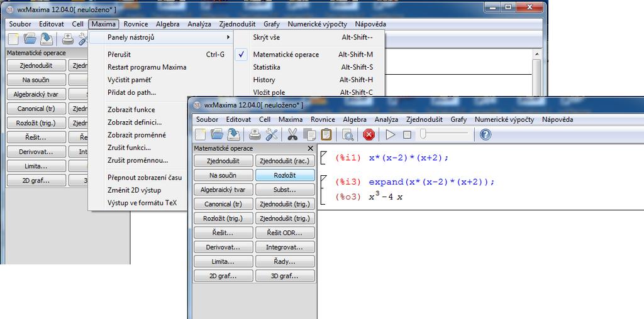Click Save icon in front window toolbar

point(233,134)
